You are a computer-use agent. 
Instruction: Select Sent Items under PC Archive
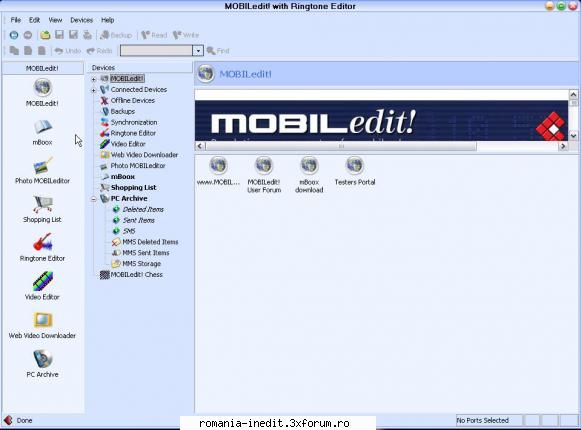click(x=139, y=220)
